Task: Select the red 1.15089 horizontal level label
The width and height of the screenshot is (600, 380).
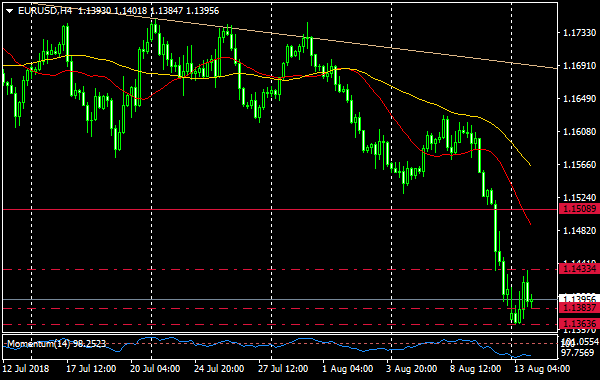Action: pyautogui.click(x=580, y=209)
